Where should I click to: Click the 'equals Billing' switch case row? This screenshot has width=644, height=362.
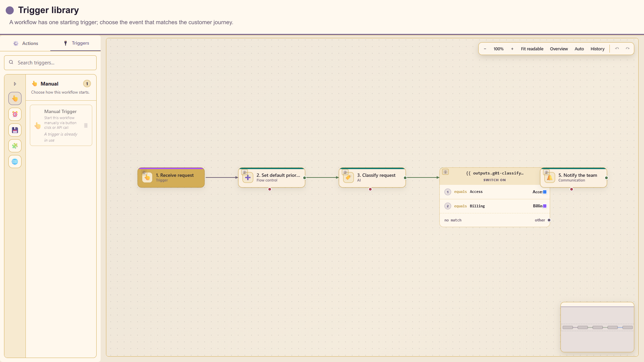tap(495, 206)
